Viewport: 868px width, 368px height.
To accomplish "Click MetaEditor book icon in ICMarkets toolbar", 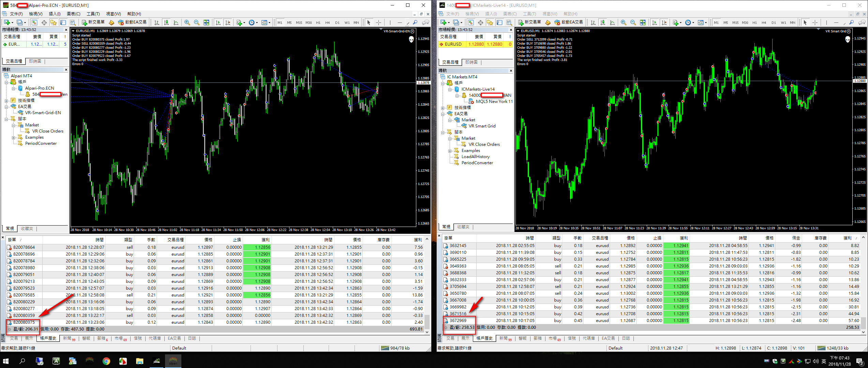I will 548,22.
